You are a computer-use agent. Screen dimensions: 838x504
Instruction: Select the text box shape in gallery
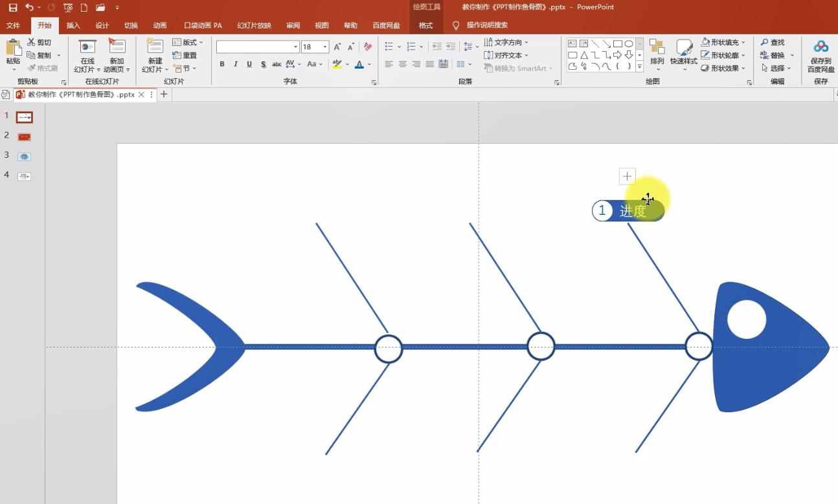point(572,44)
